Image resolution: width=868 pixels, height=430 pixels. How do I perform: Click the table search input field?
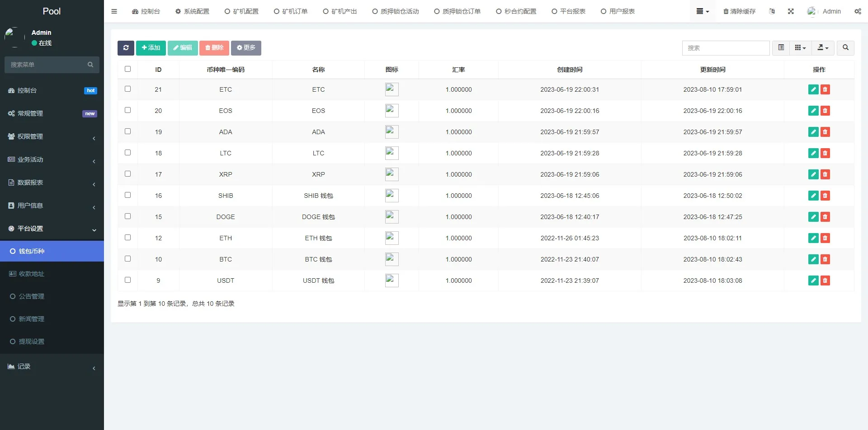[726, 48]
